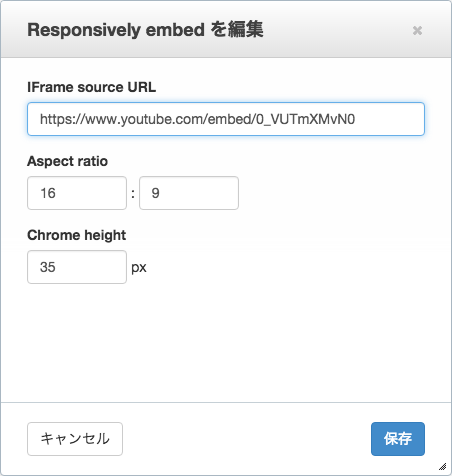
Task: Click the blue 保存 button
Action: [398, 439]
